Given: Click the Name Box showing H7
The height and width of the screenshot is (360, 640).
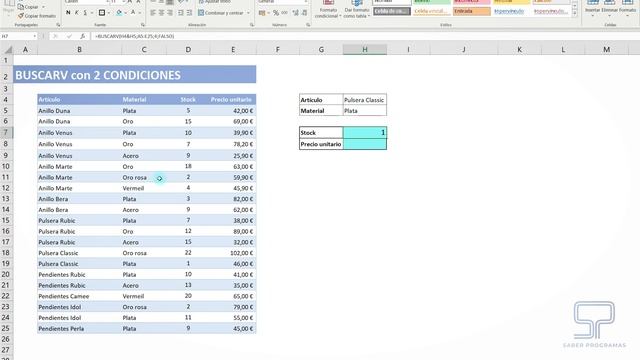Looking at the screenshot, I should coord(16,36).
